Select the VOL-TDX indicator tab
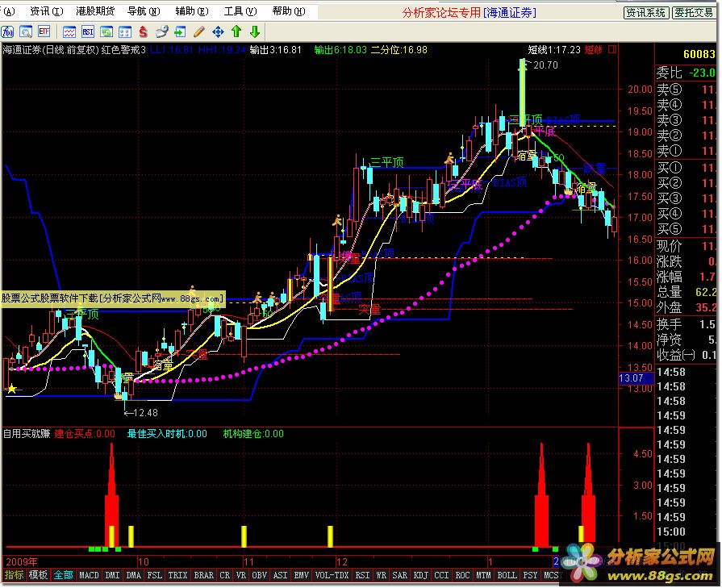The height and width of the screenshot is (588, 722). [332, 574]
